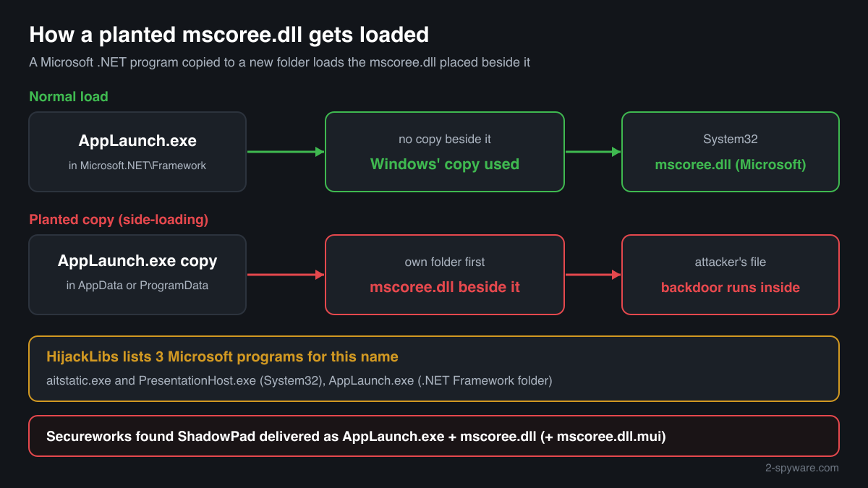Click the "in Microsoft.NET\Framework" caption
The image size is (868, 488).
tap(137, 166)
